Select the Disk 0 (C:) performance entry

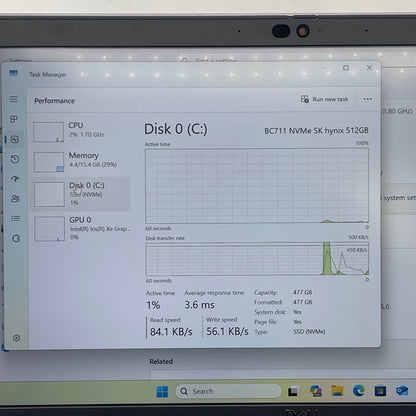click(81, 194)
